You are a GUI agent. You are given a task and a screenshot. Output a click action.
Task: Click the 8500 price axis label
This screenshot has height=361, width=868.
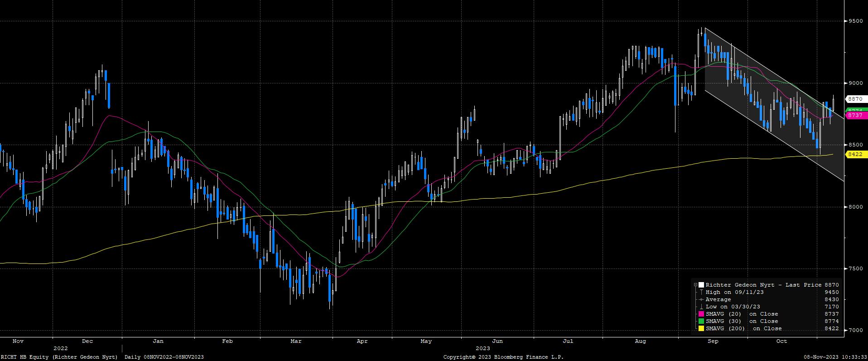(855, 145)
